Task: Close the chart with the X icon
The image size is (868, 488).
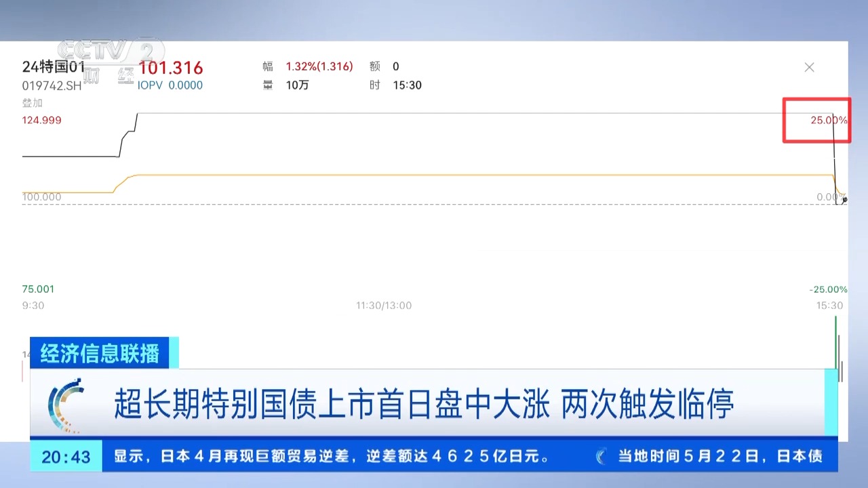Action: pos(809,67)
